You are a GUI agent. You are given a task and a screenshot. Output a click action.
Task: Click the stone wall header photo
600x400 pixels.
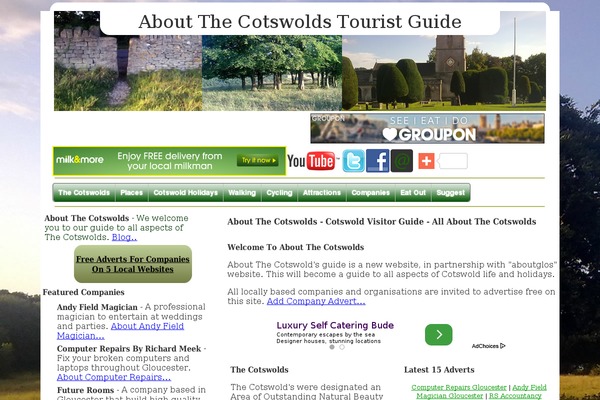coord(128,73)
